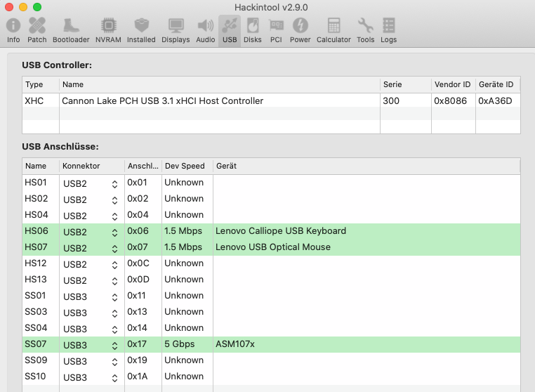Select the NVRAM chip icon
Screen dimensions: 535x392
108,30
